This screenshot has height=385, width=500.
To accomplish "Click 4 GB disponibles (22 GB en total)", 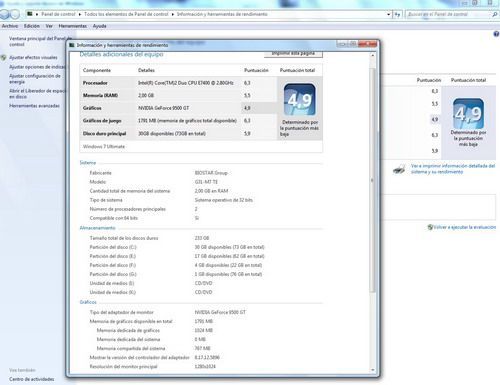I will 228,265.
